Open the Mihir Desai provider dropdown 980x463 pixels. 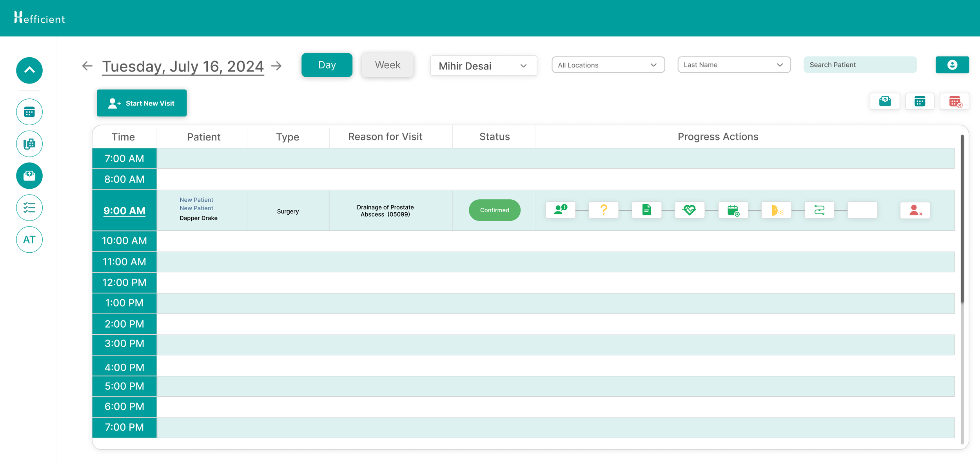pos(483,66)
